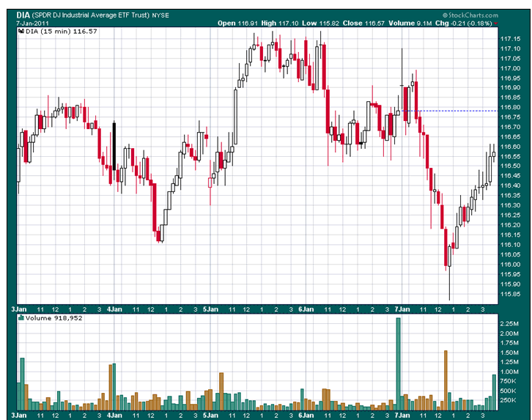Click the 750K volume axis label
532x420 pixels.
click(508, 381)
